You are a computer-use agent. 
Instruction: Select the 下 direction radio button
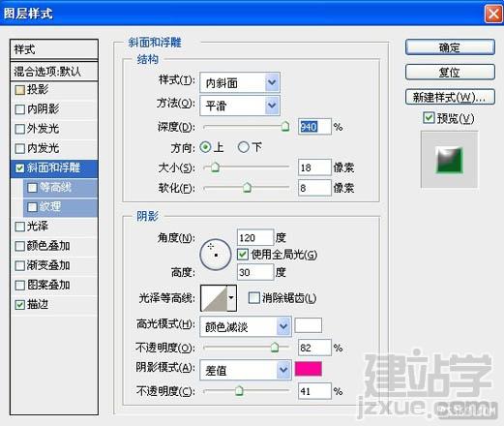[x=243, y=147]
